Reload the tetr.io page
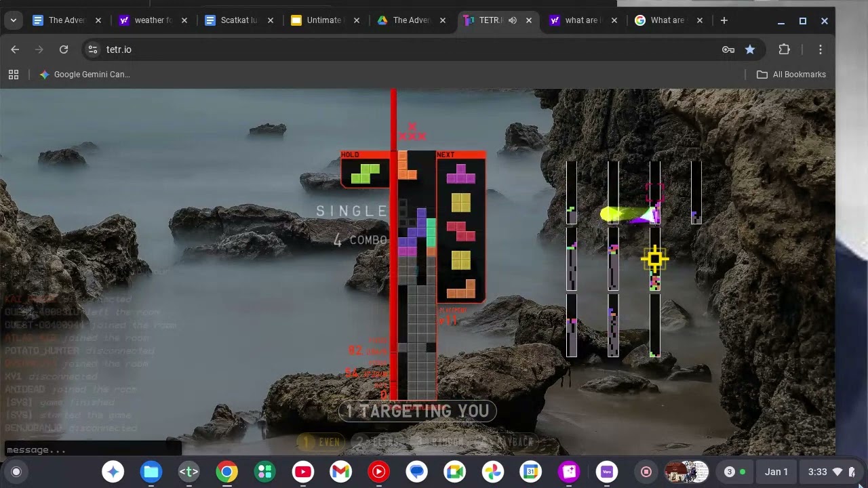868x488 pixels. pyautogui.click(x=64, y=49)
